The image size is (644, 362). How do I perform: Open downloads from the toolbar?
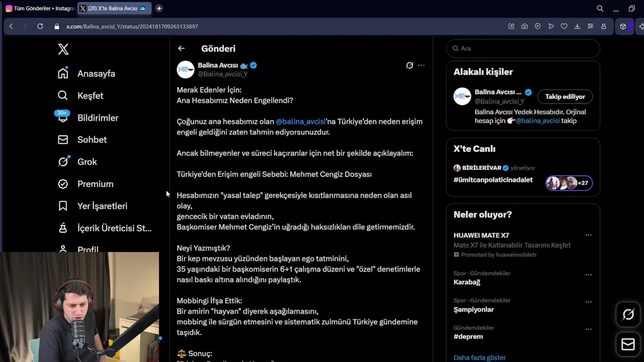pos(577,26)
